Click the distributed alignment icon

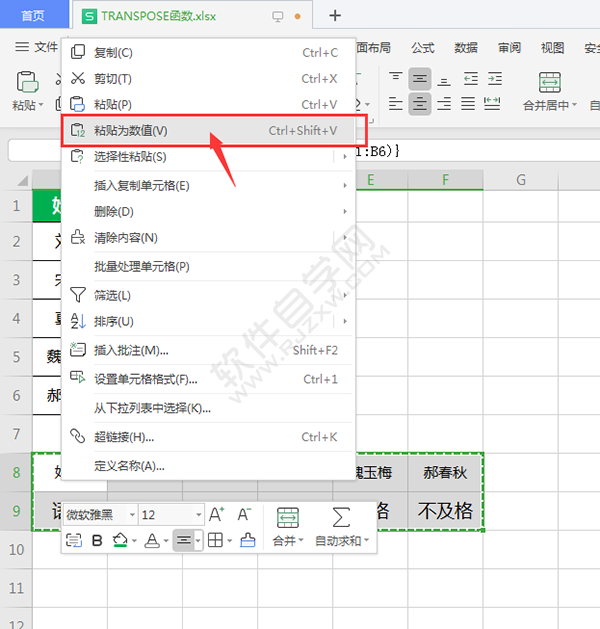(492, 104)
